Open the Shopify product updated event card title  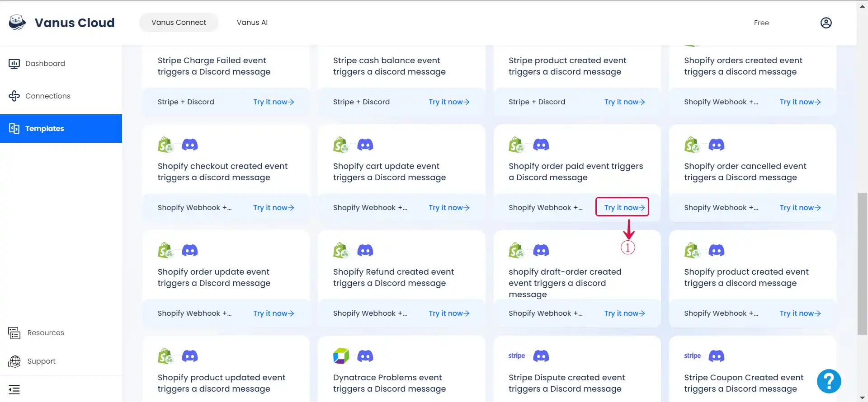tap(222, 383)
